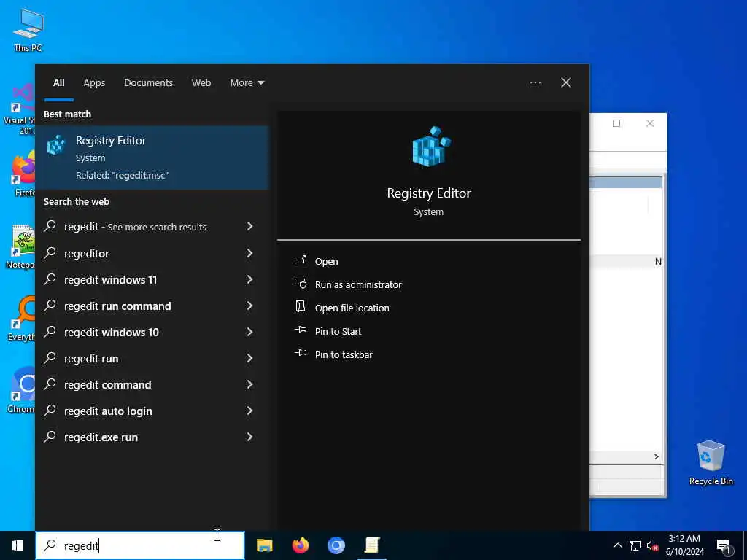Click the Open action icon

[x=300, y=260]
